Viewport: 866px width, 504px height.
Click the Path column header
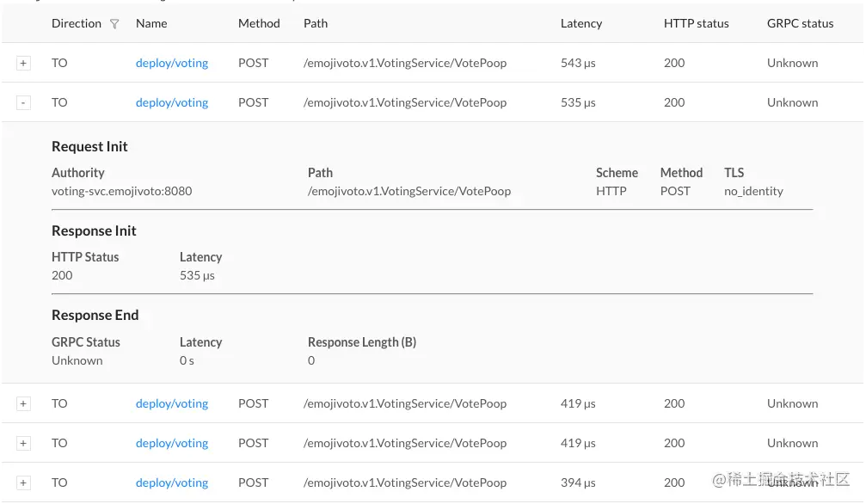316,23
